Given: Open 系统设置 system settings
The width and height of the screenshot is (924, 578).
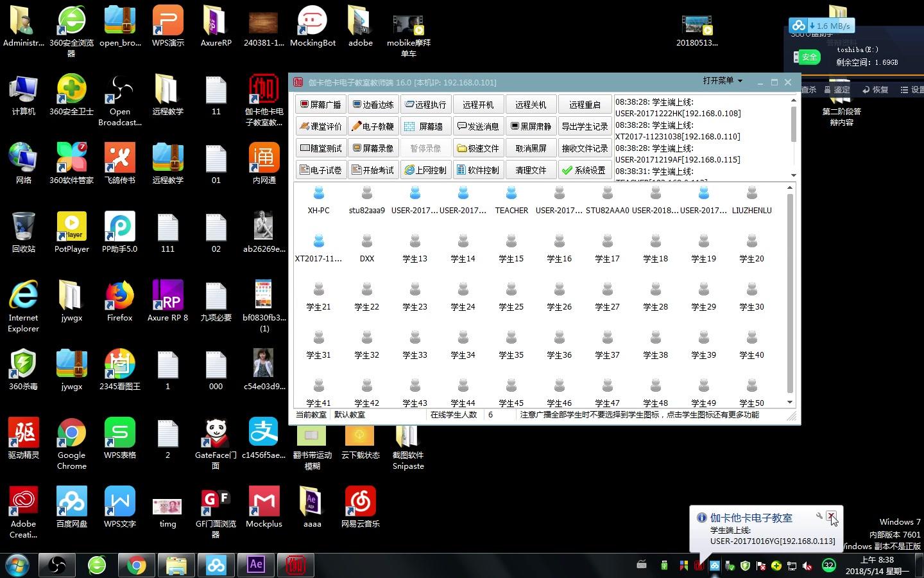Looking at the screenshot, I should pos(585,170).
